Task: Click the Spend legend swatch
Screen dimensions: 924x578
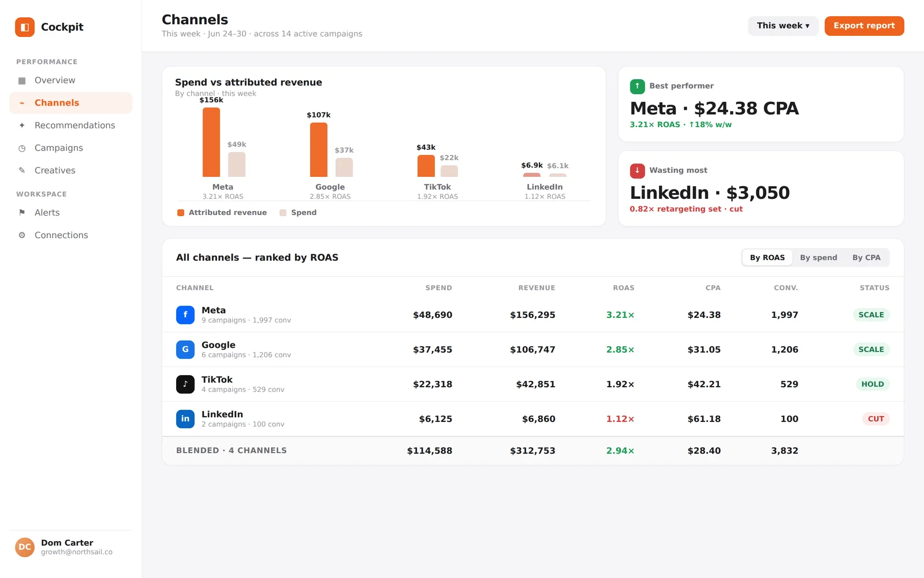Action: pos(283,213)
